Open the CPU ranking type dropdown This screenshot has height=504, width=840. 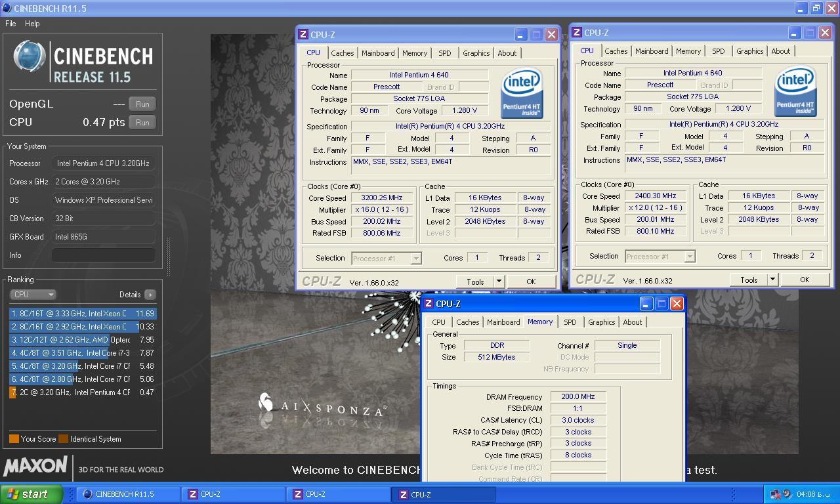(33, 295)
